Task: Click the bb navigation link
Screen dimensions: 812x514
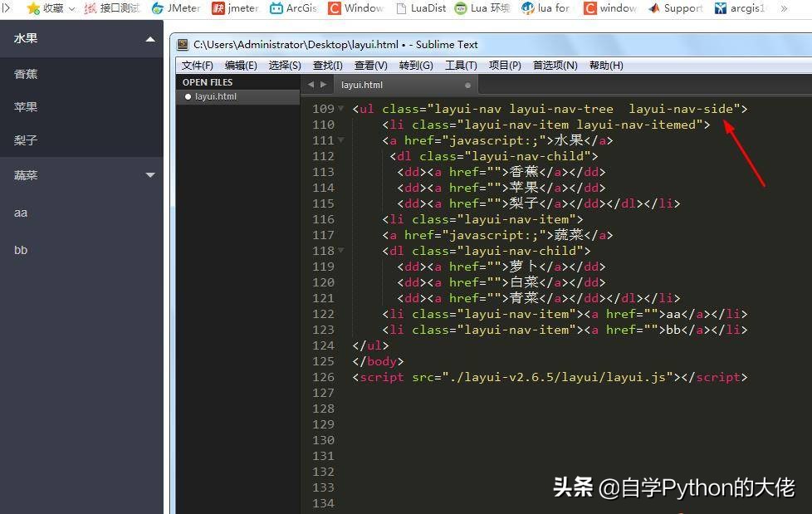Action: coord(21,250)
